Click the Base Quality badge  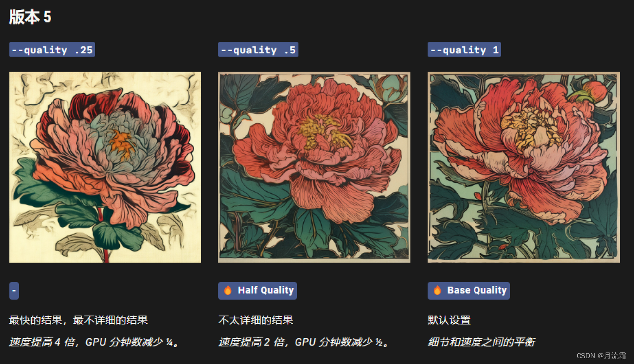tap(469, 291)
